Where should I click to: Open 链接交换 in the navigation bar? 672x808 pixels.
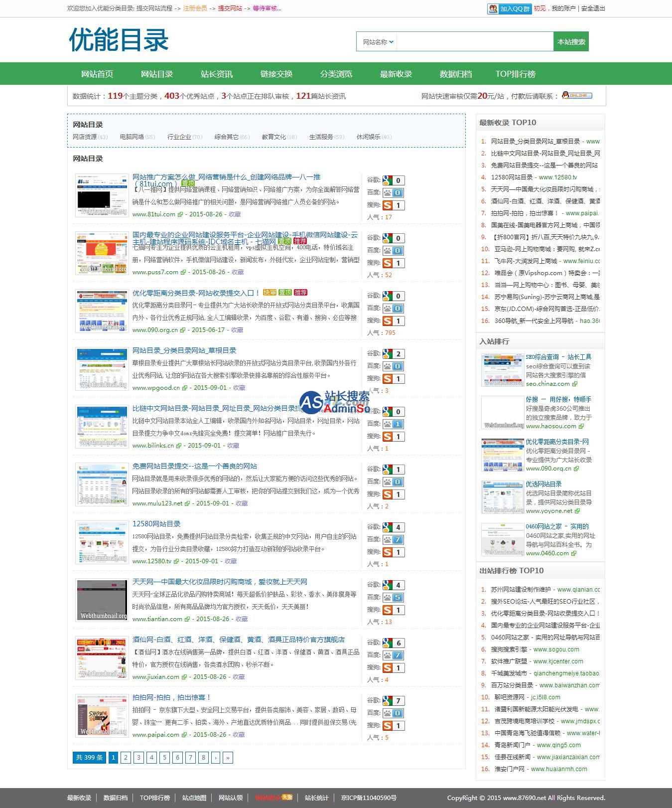276,74
